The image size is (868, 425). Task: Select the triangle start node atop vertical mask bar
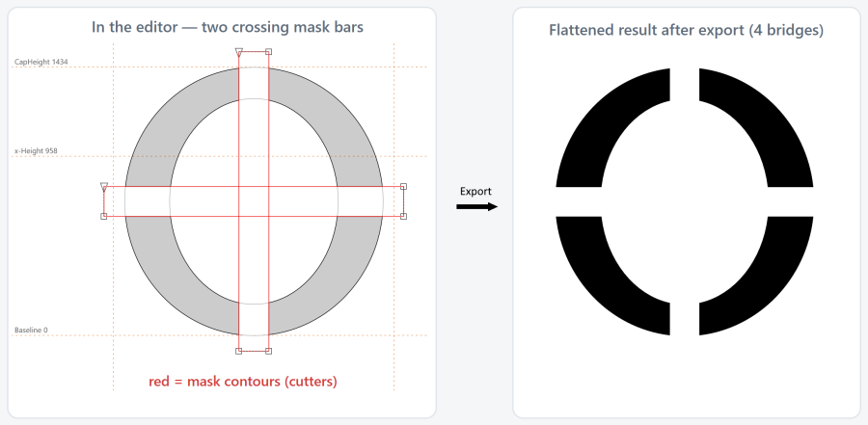(238, 52)
